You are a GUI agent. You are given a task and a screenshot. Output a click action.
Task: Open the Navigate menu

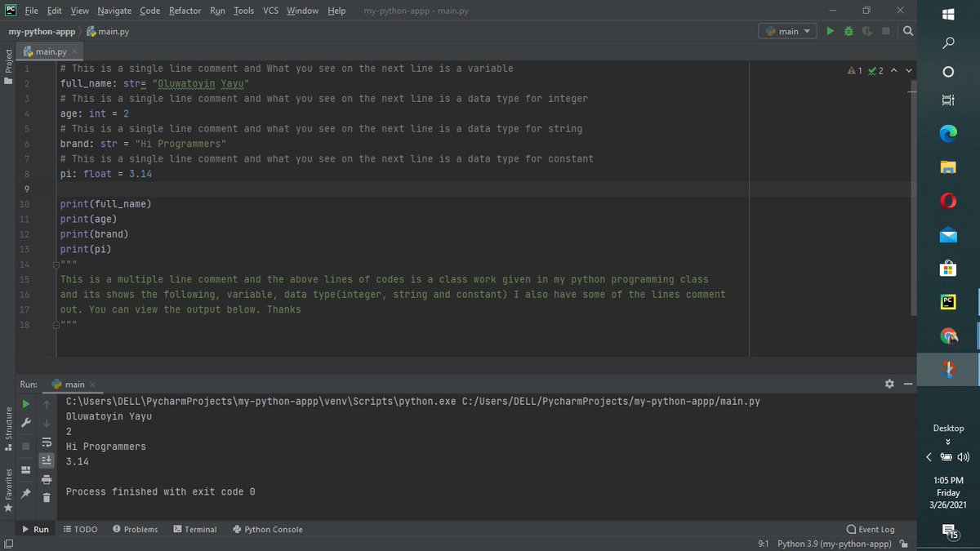point(115,11)
